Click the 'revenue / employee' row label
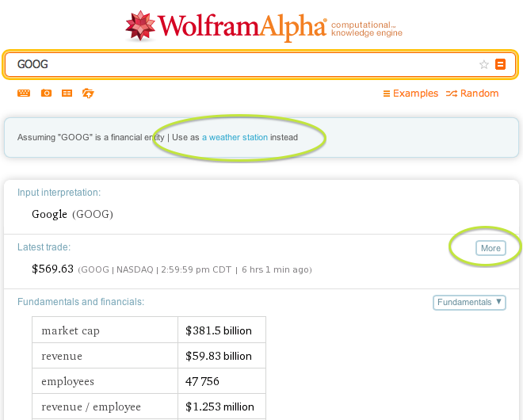 [x=91, y=407]
